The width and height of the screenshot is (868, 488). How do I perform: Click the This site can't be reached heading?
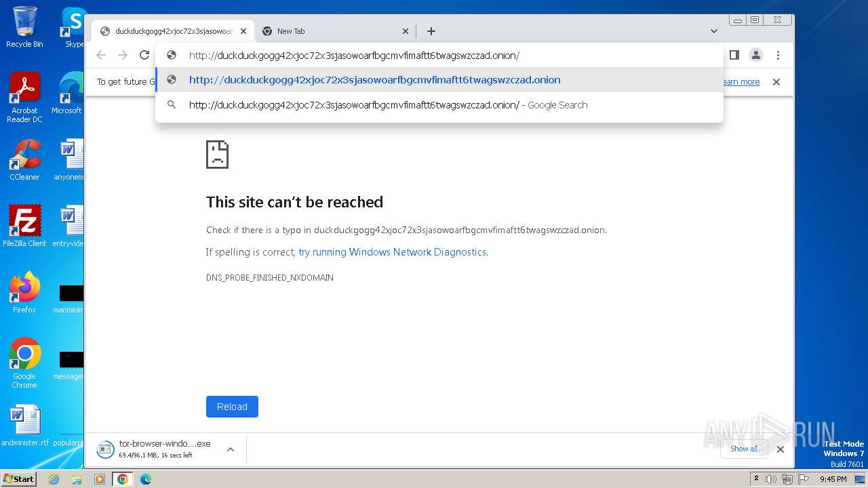[294, 202]
